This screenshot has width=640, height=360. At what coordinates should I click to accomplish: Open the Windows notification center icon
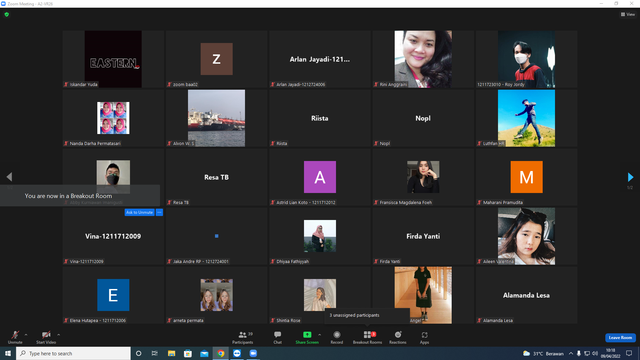629,353
